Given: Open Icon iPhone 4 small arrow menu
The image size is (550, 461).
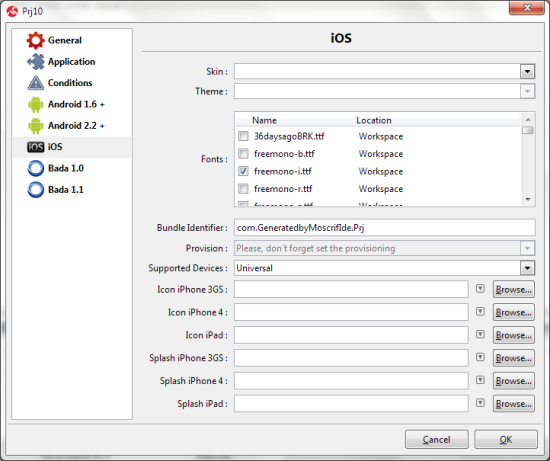Looking at the screenshot, I should click(480, 312).
